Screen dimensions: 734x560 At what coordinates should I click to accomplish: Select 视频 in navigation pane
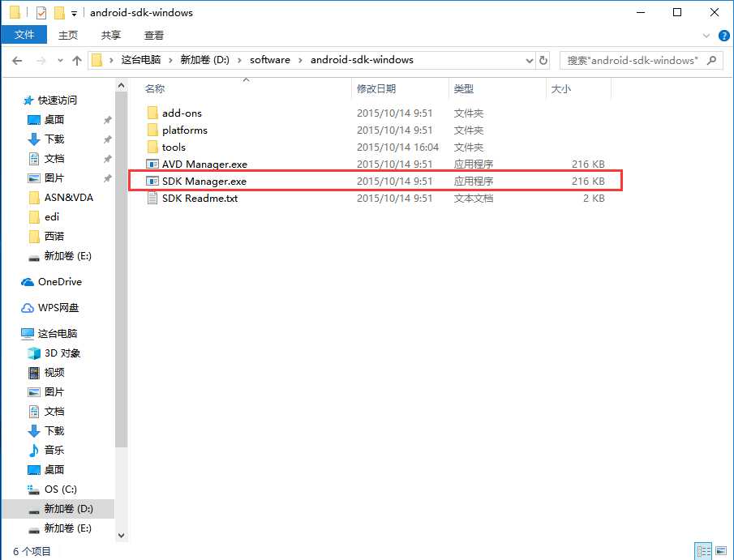[46, 373]
